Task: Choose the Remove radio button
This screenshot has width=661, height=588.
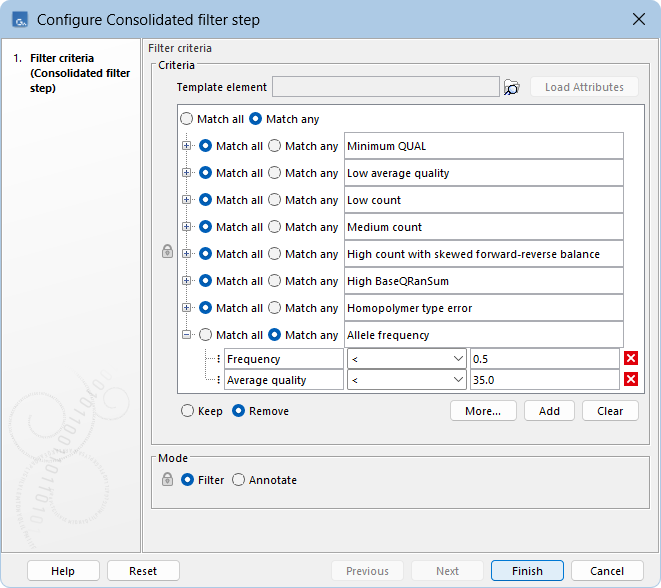Action: pyautogui.click(x=238, y=411)
